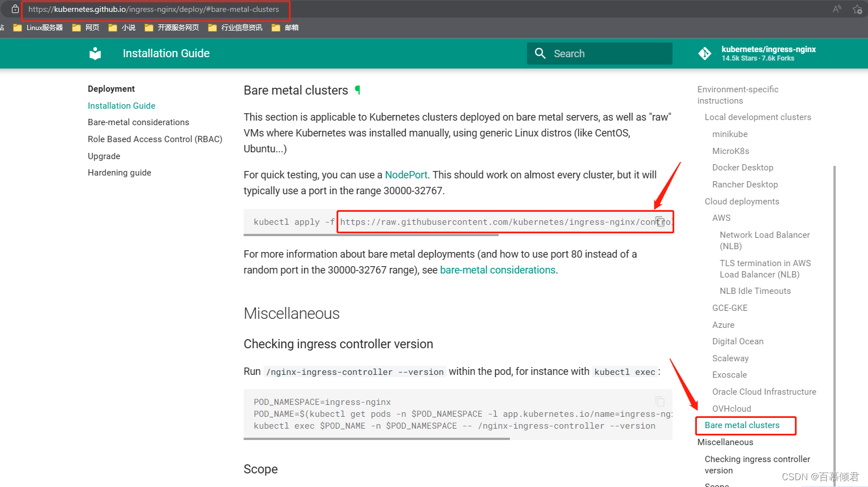Jump to GCE-GKE section
This screenshot has height=487, width=868.
[x=730, y=308]
